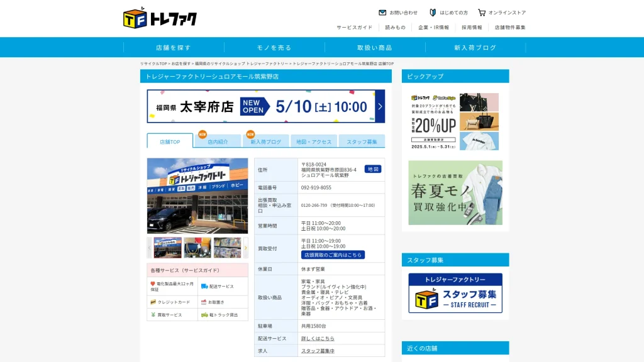The height and width of the screenshot is (362, 644).
Task: Click the 太宰府店 NEW OPEN banner
Action: (266, 106)
